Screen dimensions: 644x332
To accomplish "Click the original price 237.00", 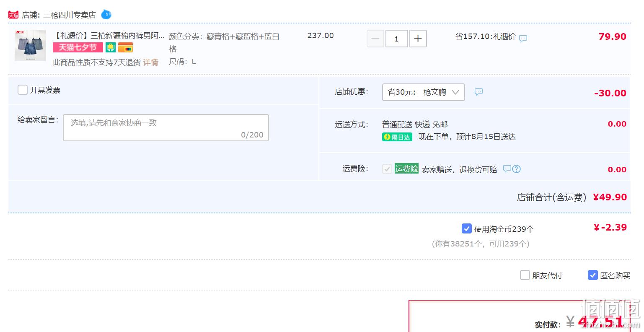I will click(321, 36).
